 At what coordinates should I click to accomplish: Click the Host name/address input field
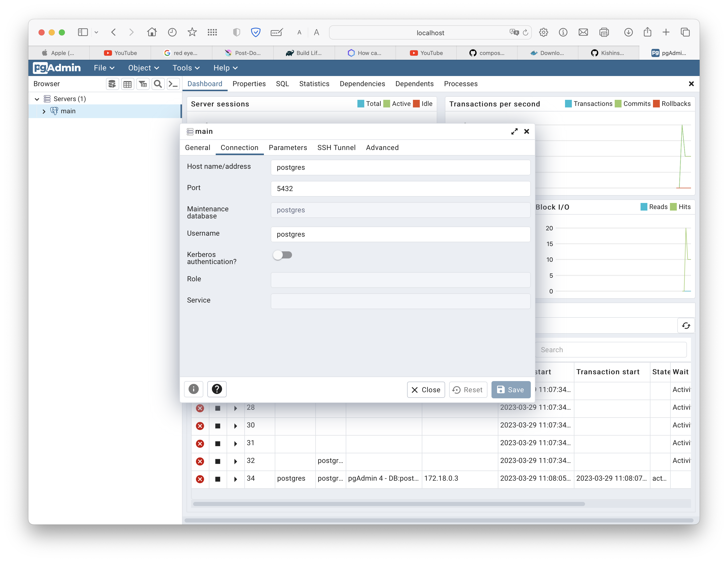tap(400, 167)
